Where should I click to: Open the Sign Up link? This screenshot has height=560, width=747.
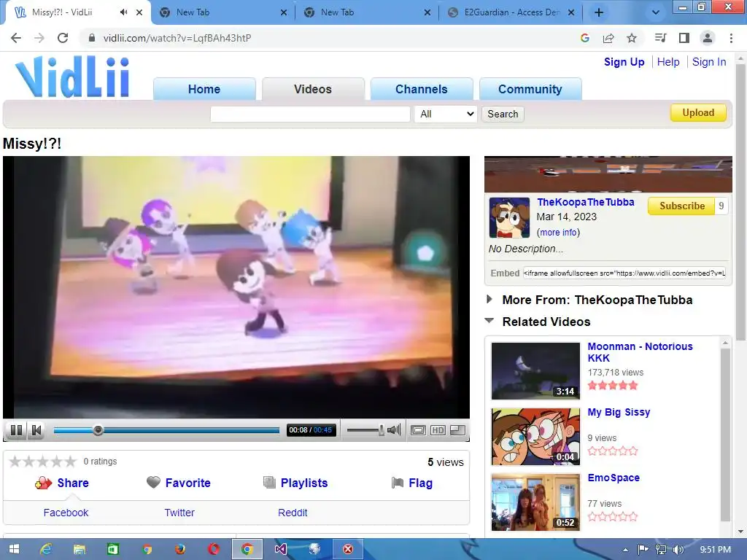pyautogui.click(x=624, y=62)
